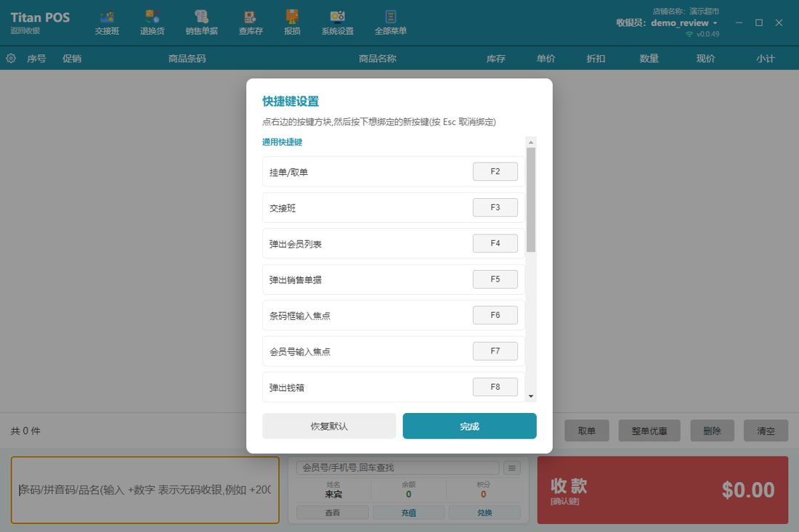Click the shortcut list scrollbar down arrow
799x532 pixels.
530,396
